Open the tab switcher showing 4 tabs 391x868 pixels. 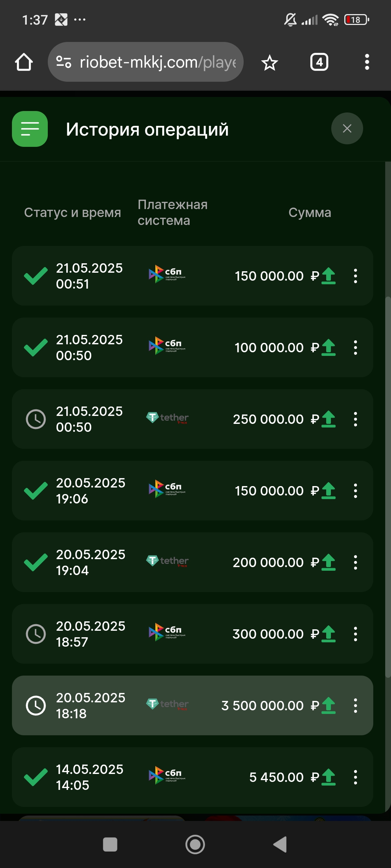pos(319,62)
